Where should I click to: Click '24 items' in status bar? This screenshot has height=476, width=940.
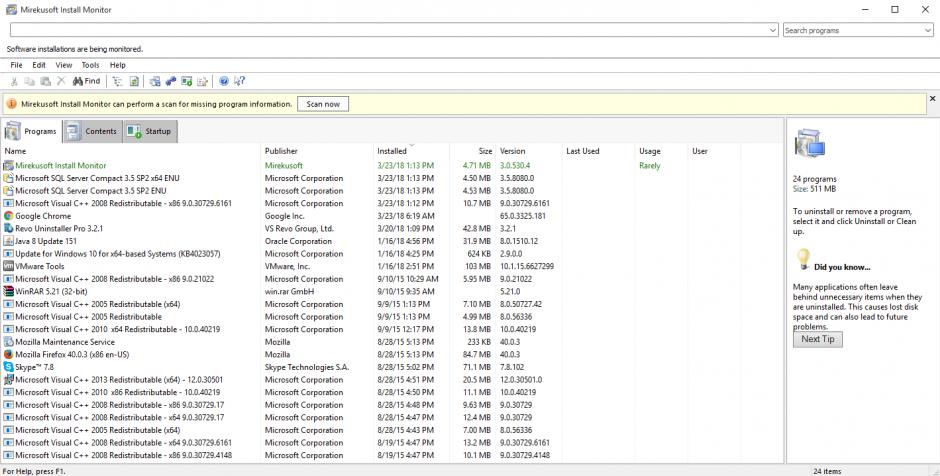tap(827, 471)
